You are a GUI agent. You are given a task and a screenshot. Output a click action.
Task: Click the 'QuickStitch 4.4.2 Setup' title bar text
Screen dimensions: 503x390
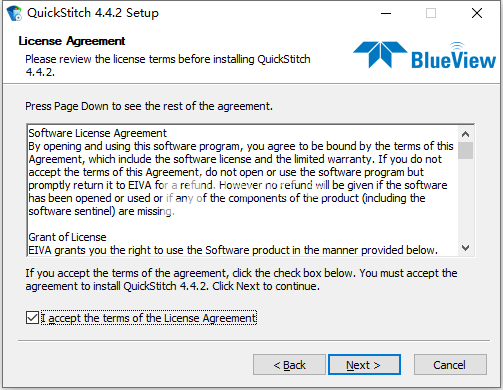[x=93, y=13]
